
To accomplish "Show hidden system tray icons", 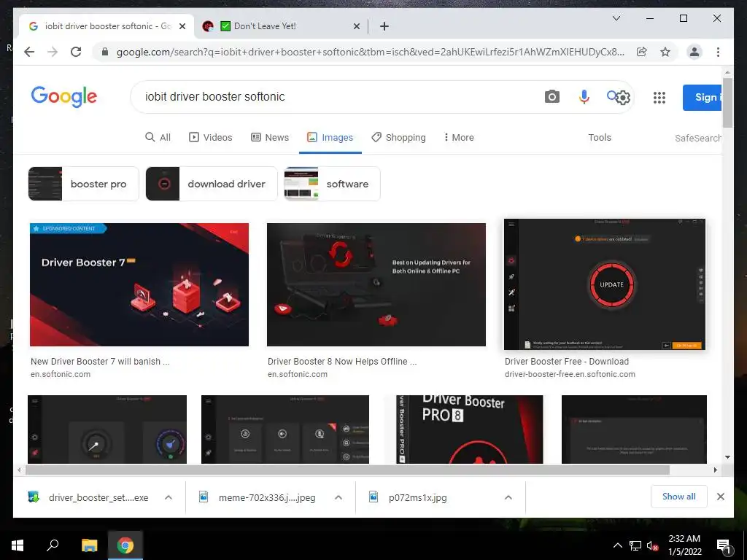I will tap(617, 545).
